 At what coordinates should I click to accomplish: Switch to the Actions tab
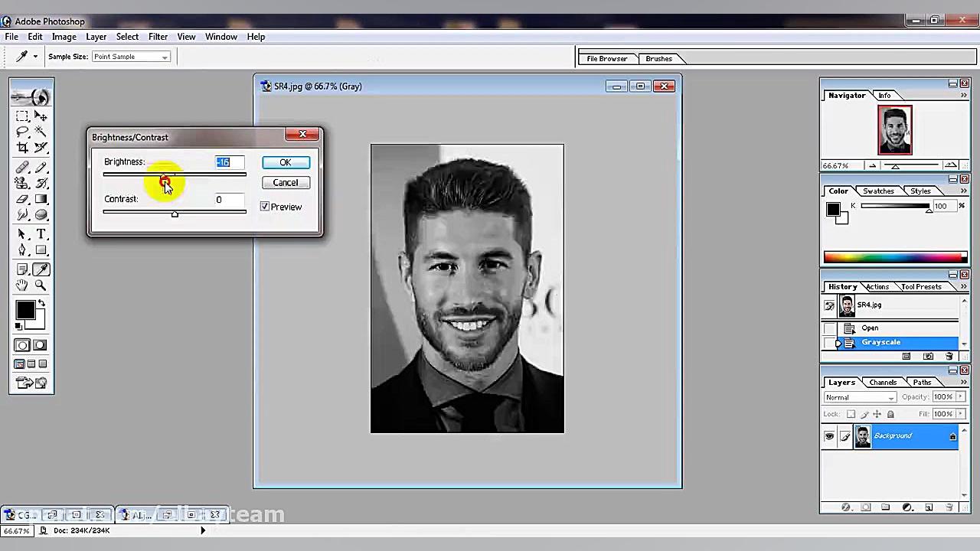[877, 287]
